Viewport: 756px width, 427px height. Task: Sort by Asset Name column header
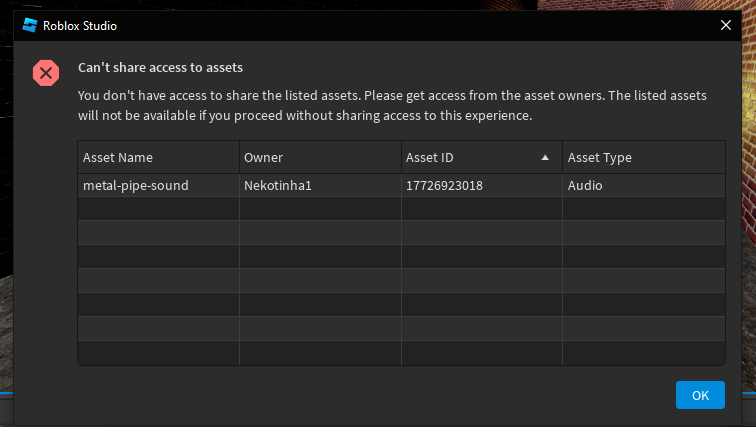159,158
